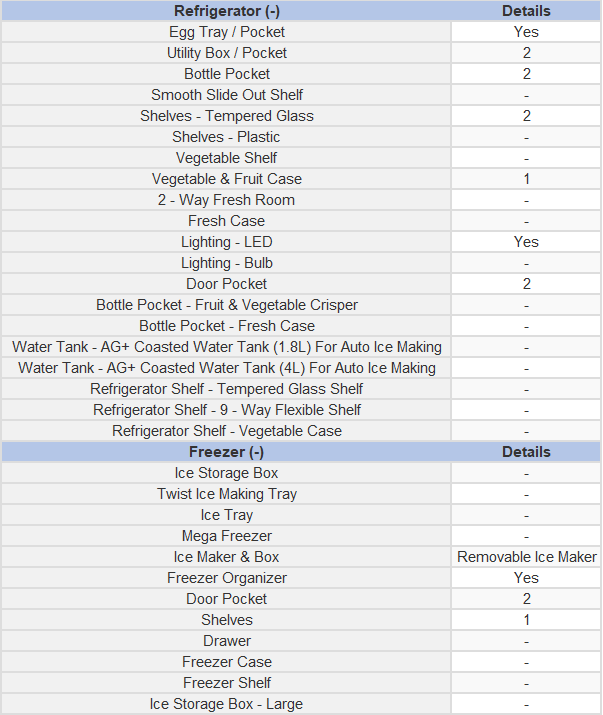Click the Vegetable & Fruit Case label
603x715 pixels.
tap(227, 179)
